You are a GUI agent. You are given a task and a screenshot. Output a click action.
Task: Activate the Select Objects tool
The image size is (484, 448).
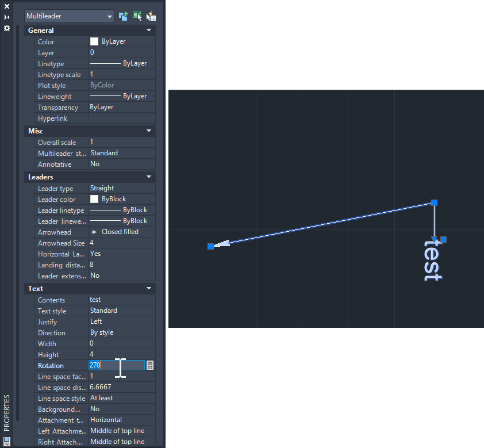coord(137,16)
